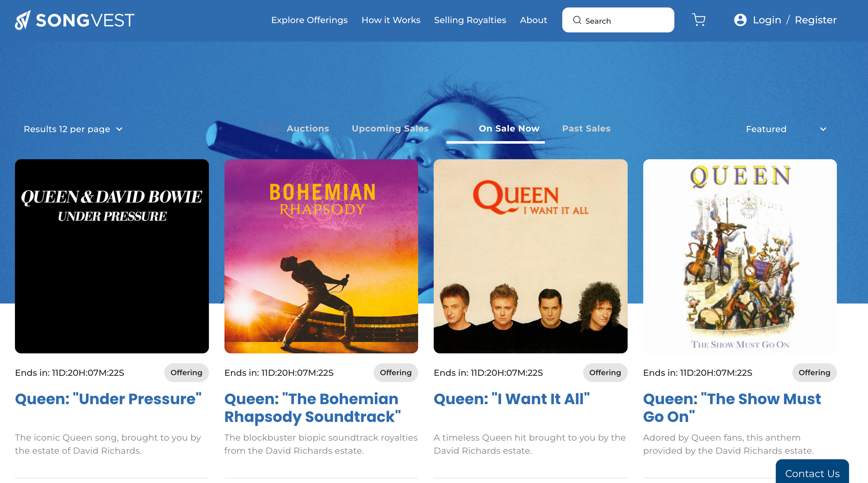Click the chevron beside Featured
Viewport: 868px width, 483px height.
[823, 129]
